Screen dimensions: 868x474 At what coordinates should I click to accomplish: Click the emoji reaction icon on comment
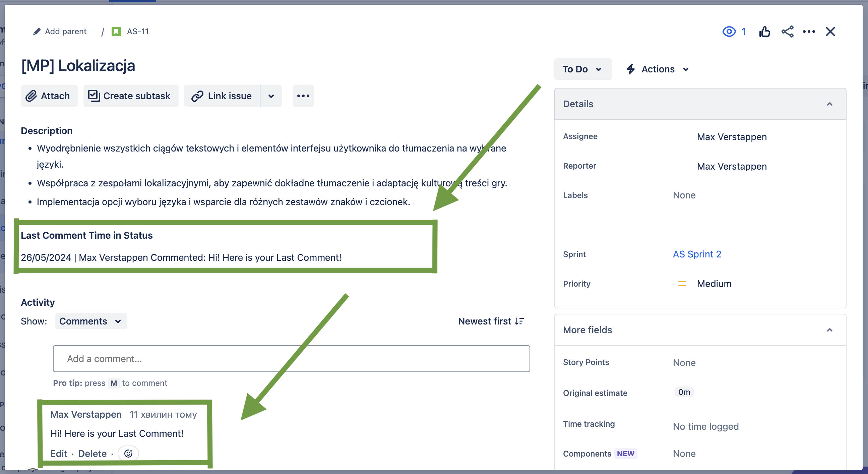coord(128,453)
